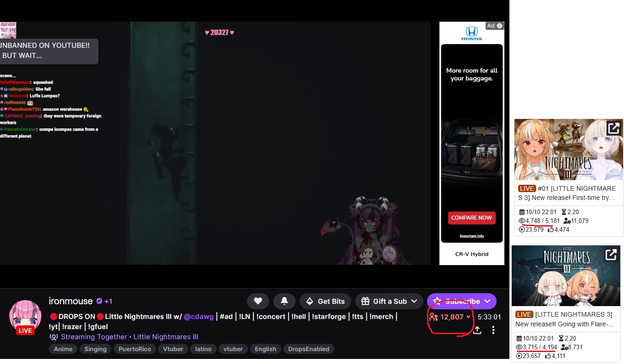Click the verified badge next to ironmouse
The width and height of the screenshot is (624, 364).
tap(99, 301)
